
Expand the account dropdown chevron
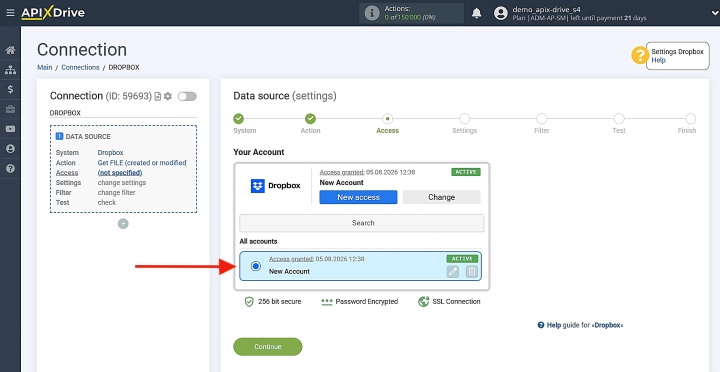click(714, 13)
